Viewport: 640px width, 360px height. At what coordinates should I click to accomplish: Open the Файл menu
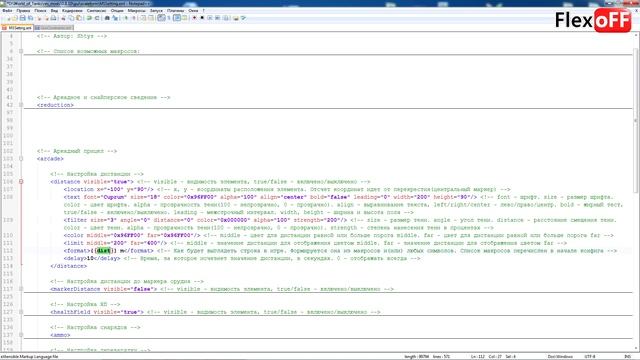7,11
